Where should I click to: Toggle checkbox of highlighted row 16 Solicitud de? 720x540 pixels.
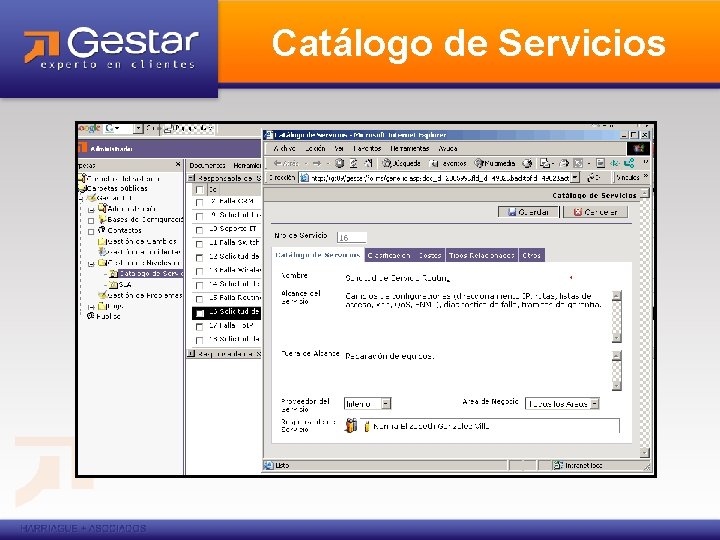click(199, 313)
